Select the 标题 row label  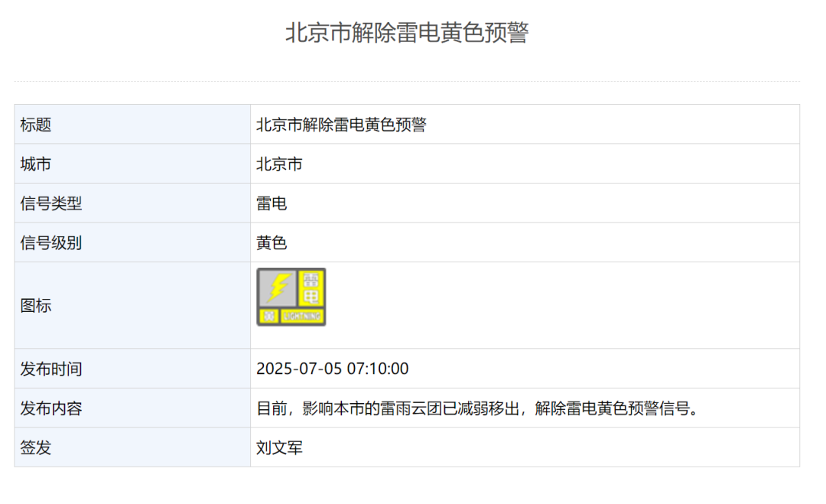pos(36,125)
